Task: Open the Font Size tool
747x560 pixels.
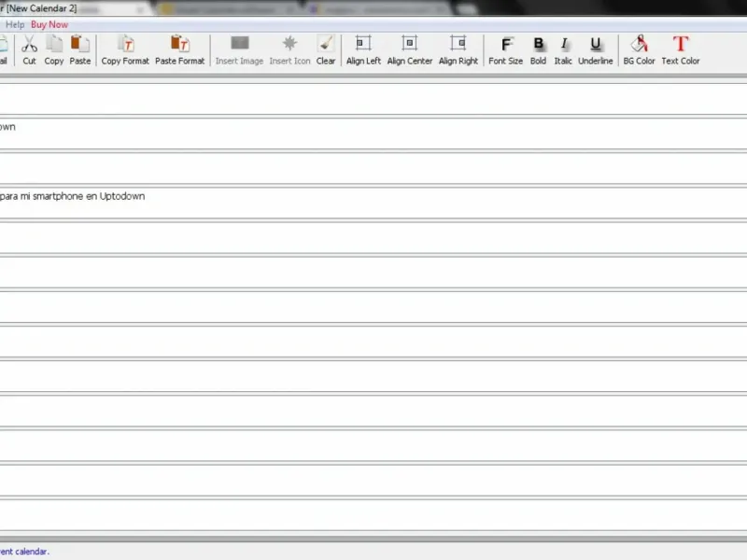Action: 505,49
